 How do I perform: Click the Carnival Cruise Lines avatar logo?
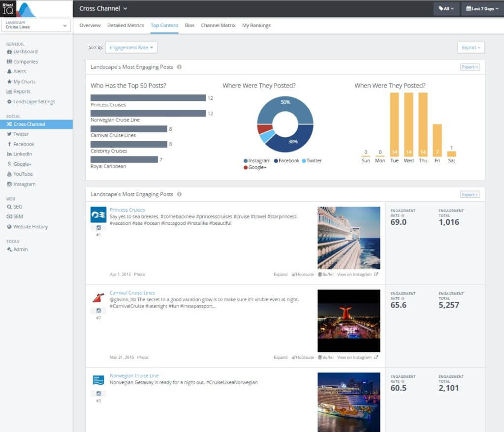[98, 298]
